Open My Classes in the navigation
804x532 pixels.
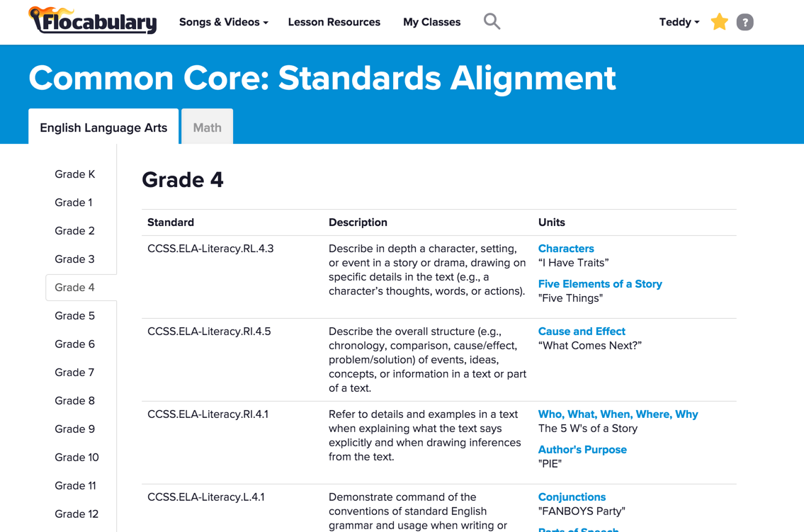(431, 22)
